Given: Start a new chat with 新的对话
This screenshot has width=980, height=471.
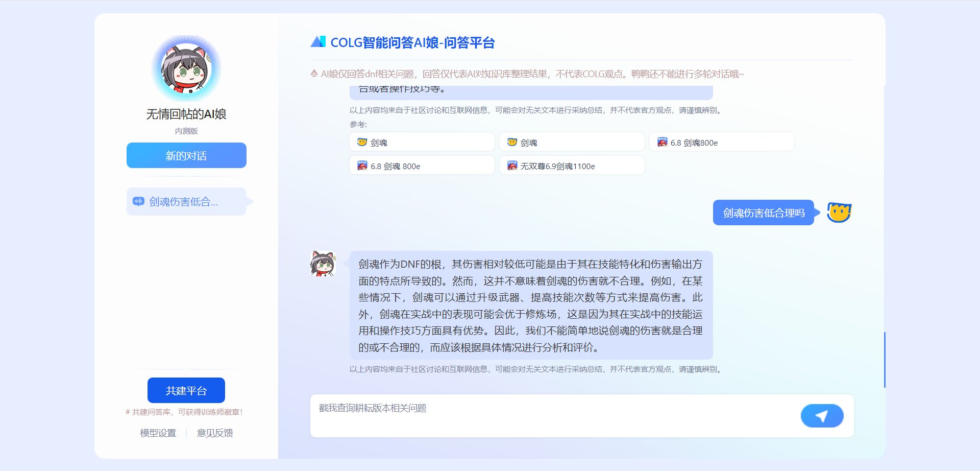Looking at the screenshot, I should (186, 155).
